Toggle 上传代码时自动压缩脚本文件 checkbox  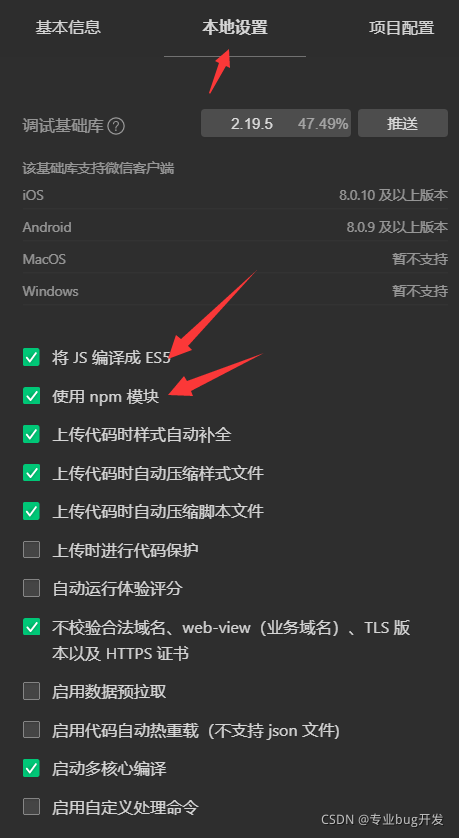point(32,511)
